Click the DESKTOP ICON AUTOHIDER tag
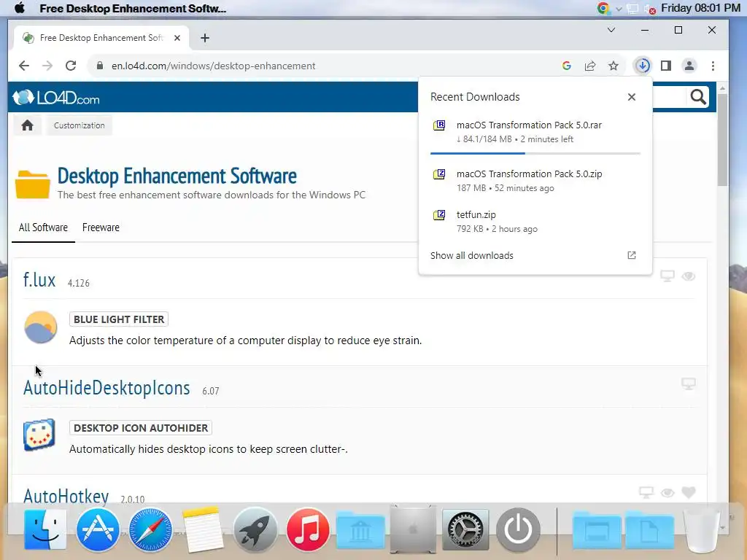The height and width of the screenshot is (560, 747). tap(141, 428)
